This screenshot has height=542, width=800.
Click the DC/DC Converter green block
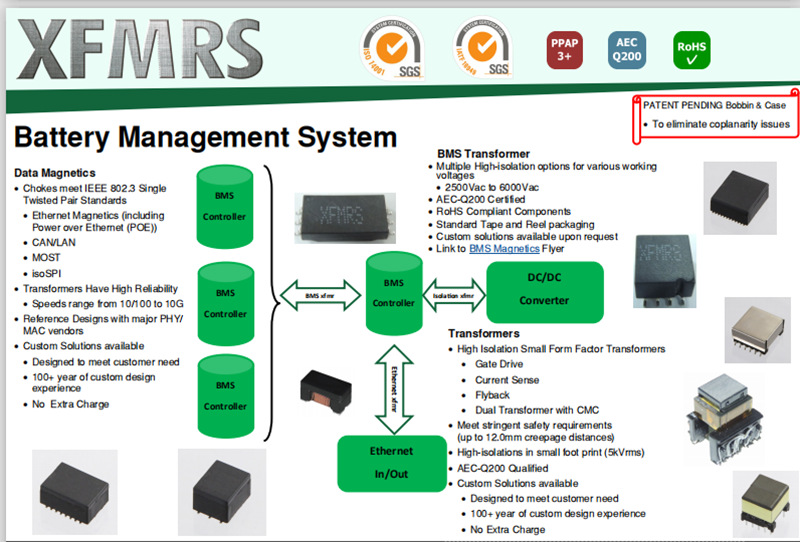pos(544,292)
